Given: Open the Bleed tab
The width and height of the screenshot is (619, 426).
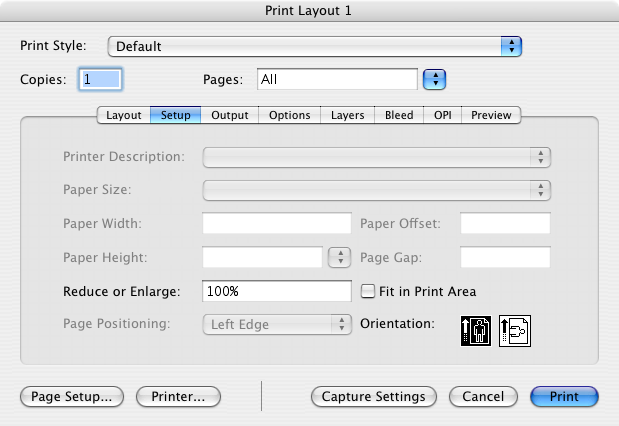Looking at the screenshot, I should point(399,115).
